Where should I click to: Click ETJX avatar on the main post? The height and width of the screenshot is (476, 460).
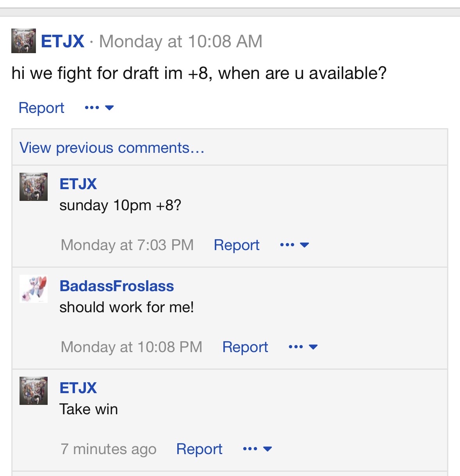pos(23,41)
